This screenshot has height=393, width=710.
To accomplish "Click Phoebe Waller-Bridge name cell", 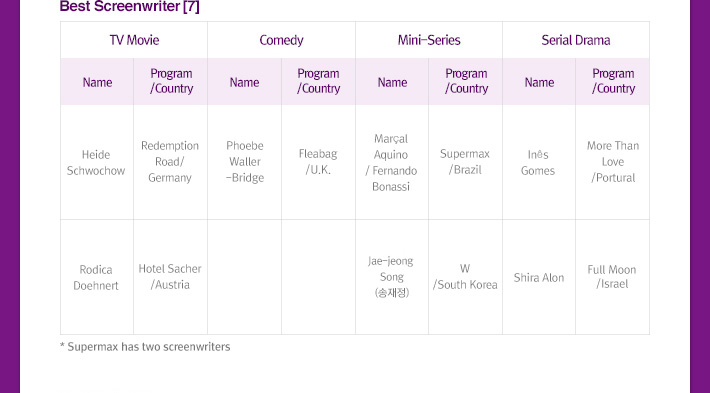I will (x=245, y=162).
